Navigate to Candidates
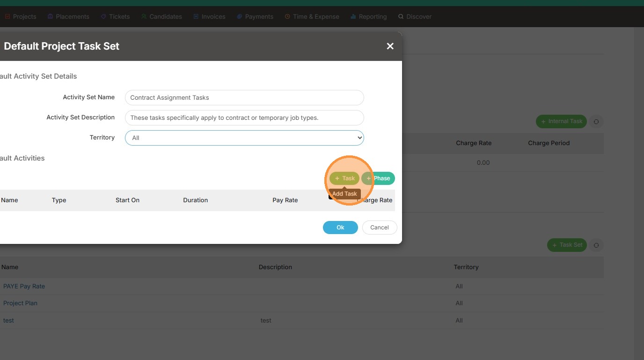The height and width of the screenshot is (360, 644). pos(161,16)
